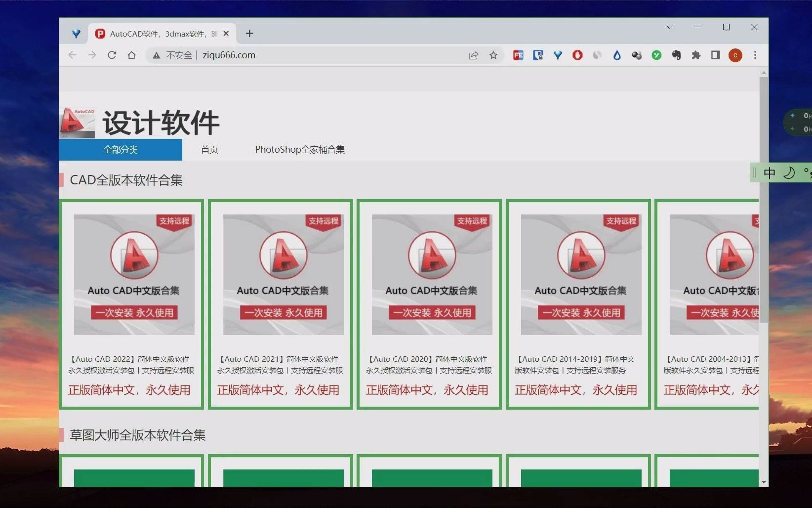Toggle the 中 input language indicator

[769, 173]
